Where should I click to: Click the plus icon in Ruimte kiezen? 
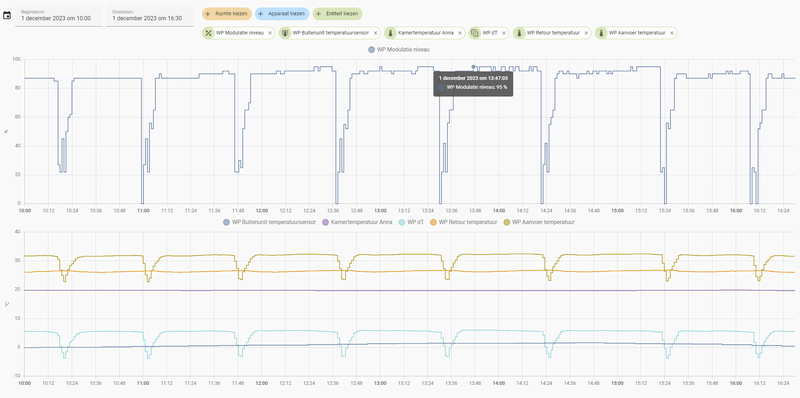pos(208,14)
